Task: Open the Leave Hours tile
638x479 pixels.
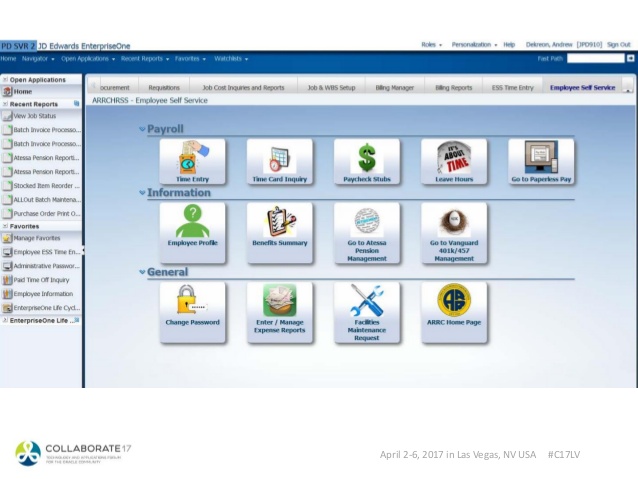Action: [x=454, y=162]
